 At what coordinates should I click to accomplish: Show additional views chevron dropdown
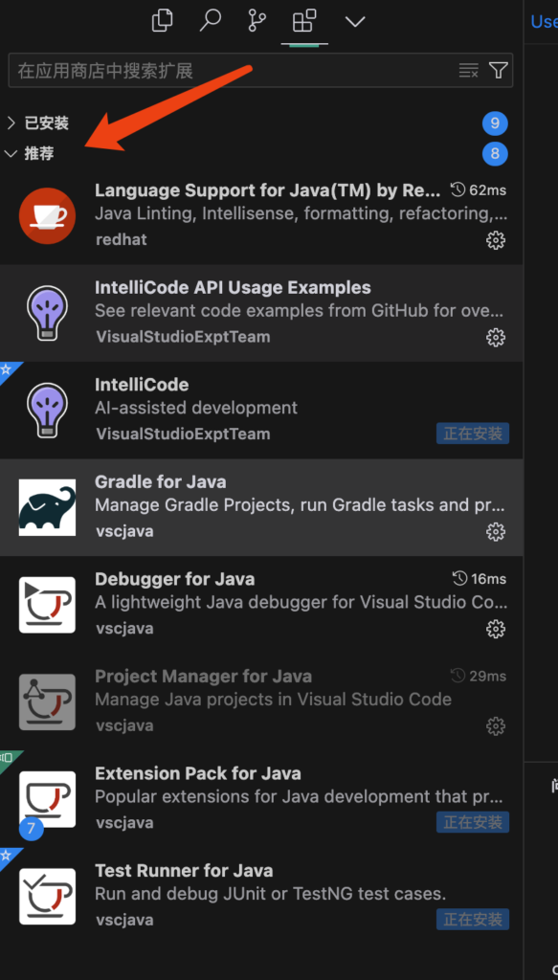coord(355,22)
